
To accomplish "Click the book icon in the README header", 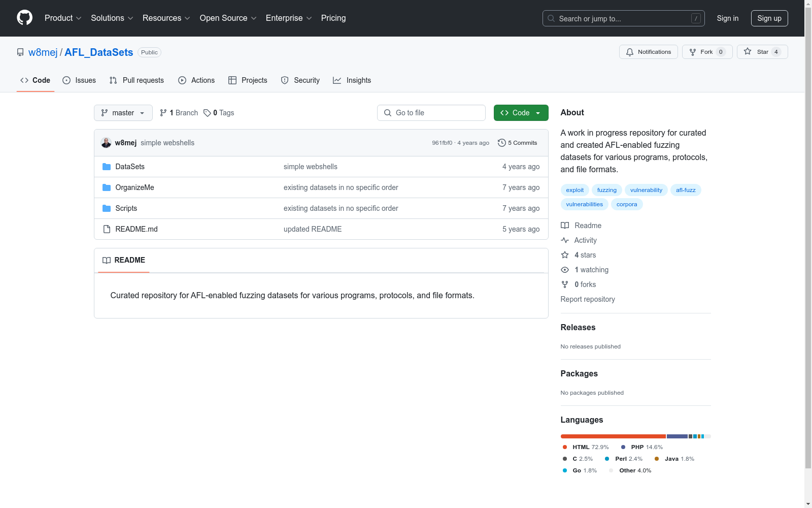I will pyautogui.click(x=107, y=260).
